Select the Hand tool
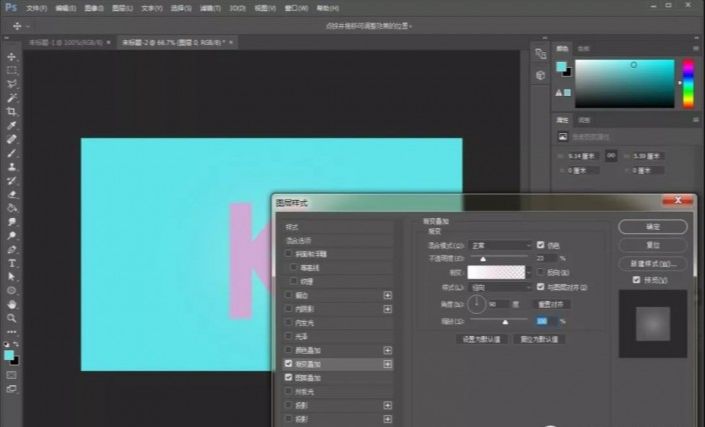 tap(12, 305)
